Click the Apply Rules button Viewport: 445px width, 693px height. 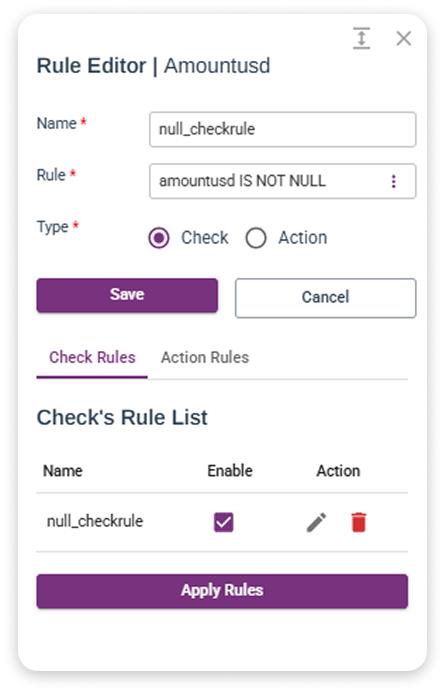click(x=222, y=591)
